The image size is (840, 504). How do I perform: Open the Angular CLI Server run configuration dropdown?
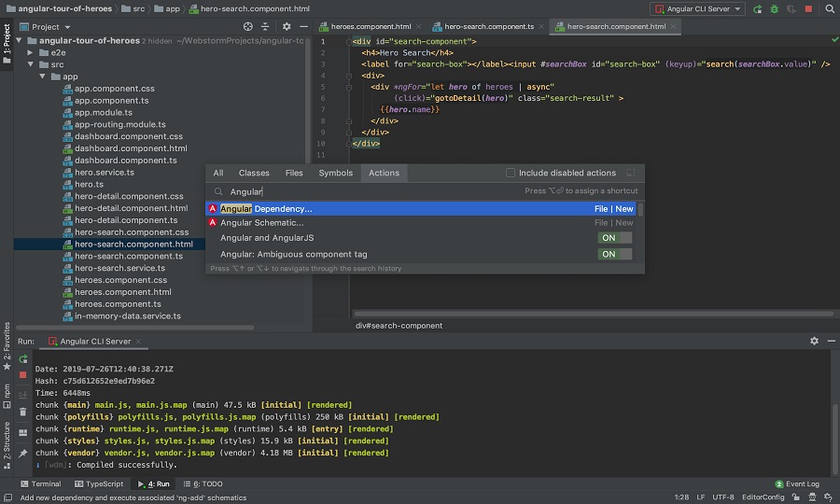[x=697, y=8]
